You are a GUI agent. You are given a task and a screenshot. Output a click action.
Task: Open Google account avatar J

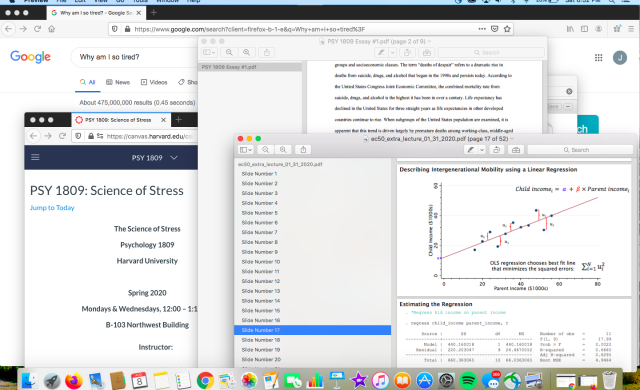620,58
